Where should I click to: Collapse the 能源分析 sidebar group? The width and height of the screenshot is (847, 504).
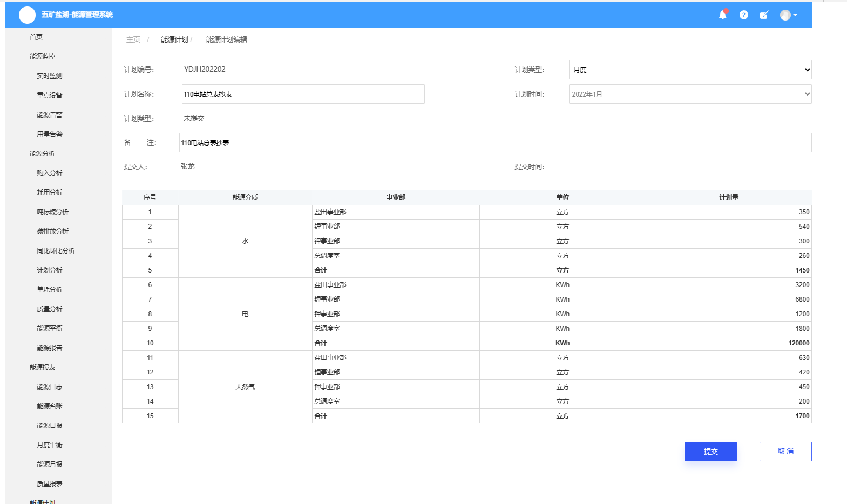[x=42, y=153]
